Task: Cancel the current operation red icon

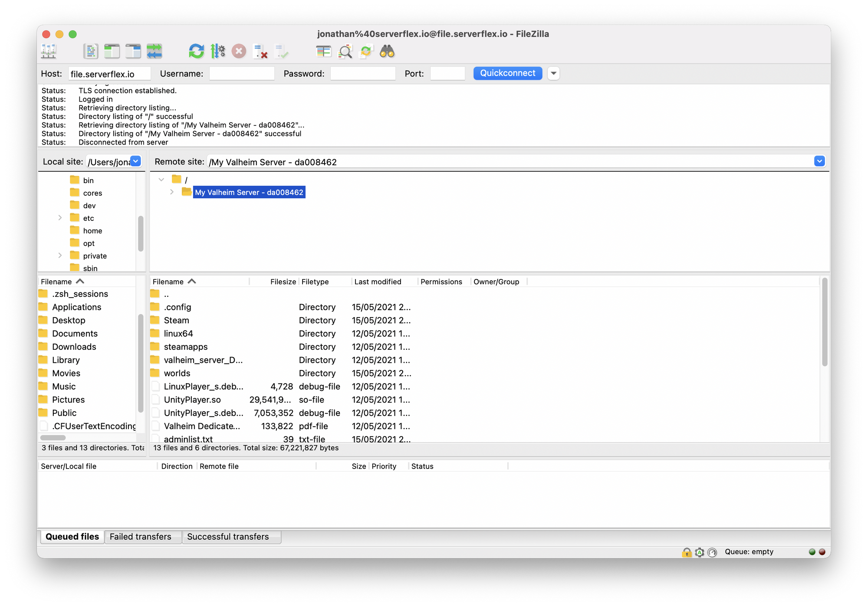Action: click(x=239, y=51)
